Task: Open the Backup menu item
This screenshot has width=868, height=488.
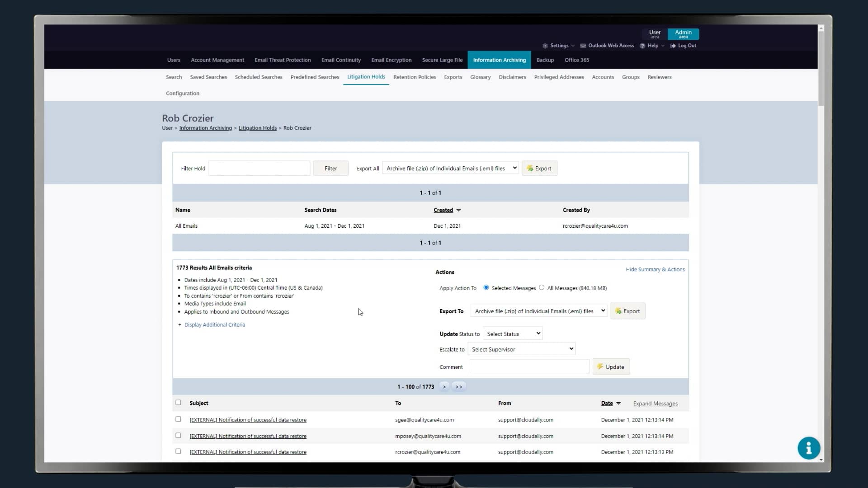Action: (545, 60)
